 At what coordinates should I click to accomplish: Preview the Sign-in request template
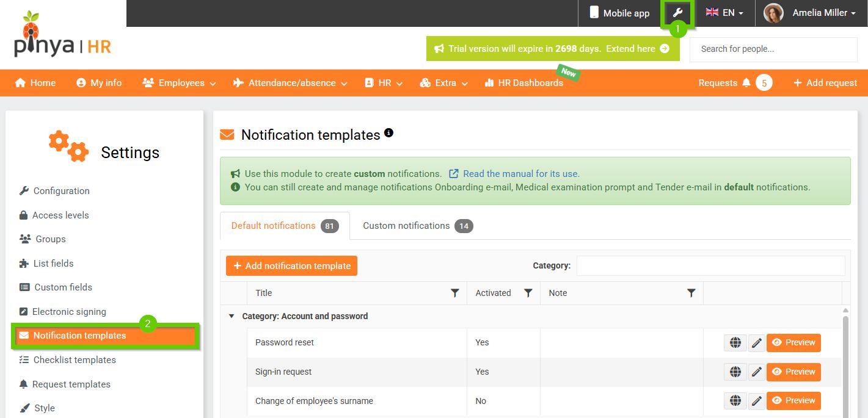(x=793, y=372)
